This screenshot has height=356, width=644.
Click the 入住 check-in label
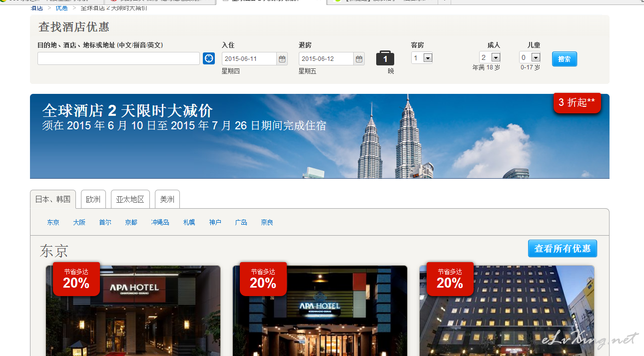click(x=228, y=45)
